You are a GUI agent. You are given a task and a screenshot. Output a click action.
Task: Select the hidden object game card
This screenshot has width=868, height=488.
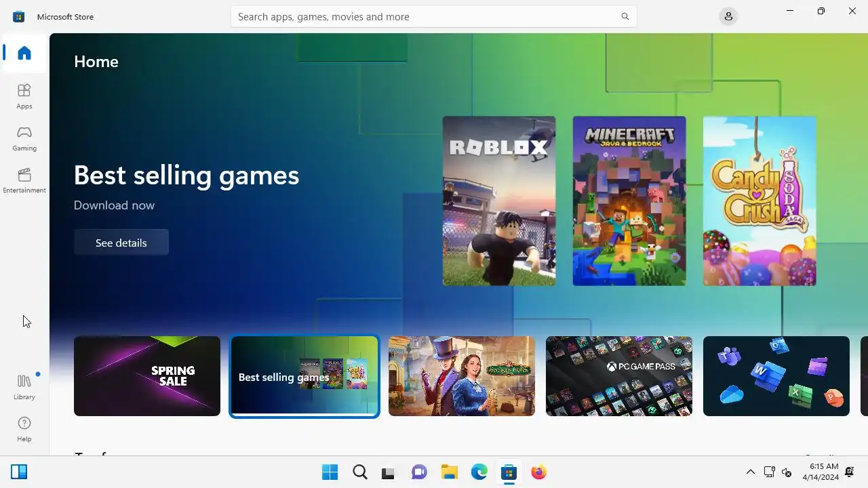pos(462,376)
